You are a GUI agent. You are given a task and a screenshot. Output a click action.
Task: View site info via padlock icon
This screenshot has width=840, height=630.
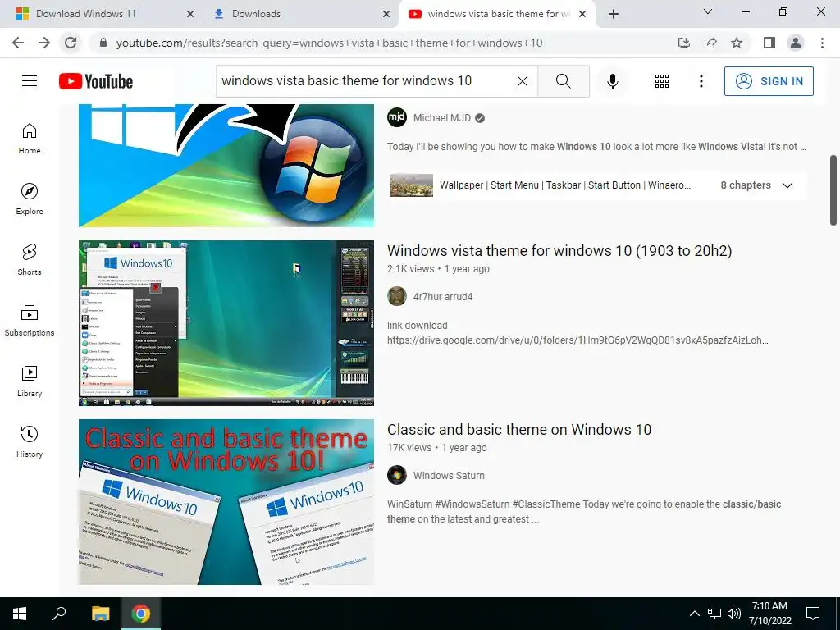[103, 43]
